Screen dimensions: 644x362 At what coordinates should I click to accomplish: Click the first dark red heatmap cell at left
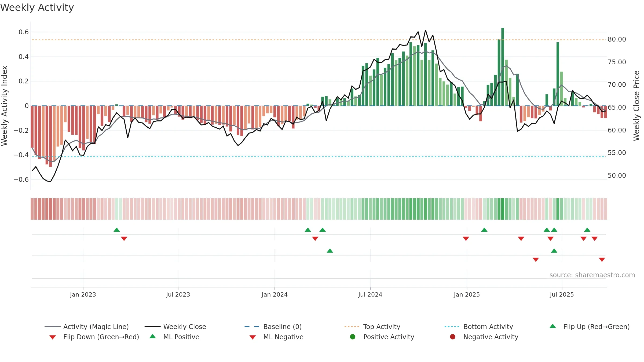(32, 209)
